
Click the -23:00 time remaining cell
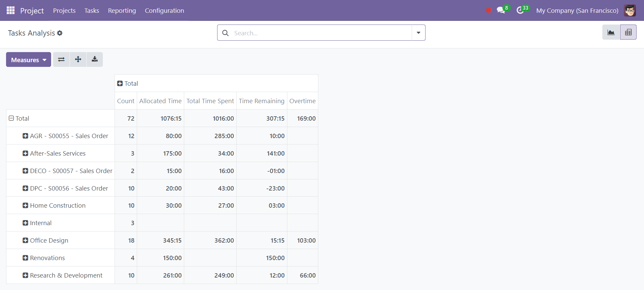[261, 188]
